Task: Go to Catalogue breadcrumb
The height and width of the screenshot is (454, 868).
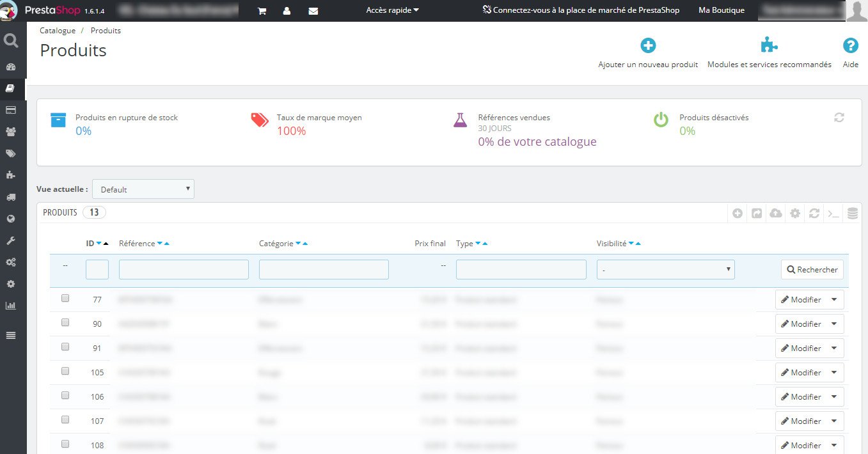Action: [58, 31]
